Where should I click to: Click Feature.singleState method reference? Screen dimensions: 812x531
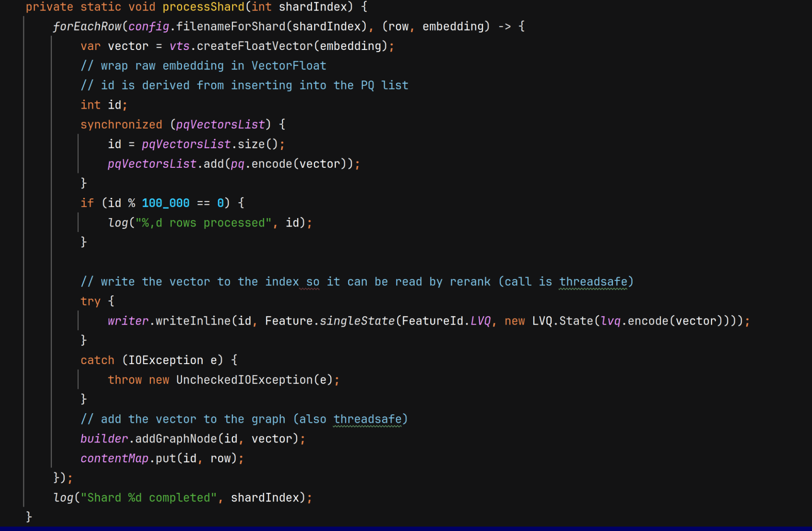(x=357, y=321)
